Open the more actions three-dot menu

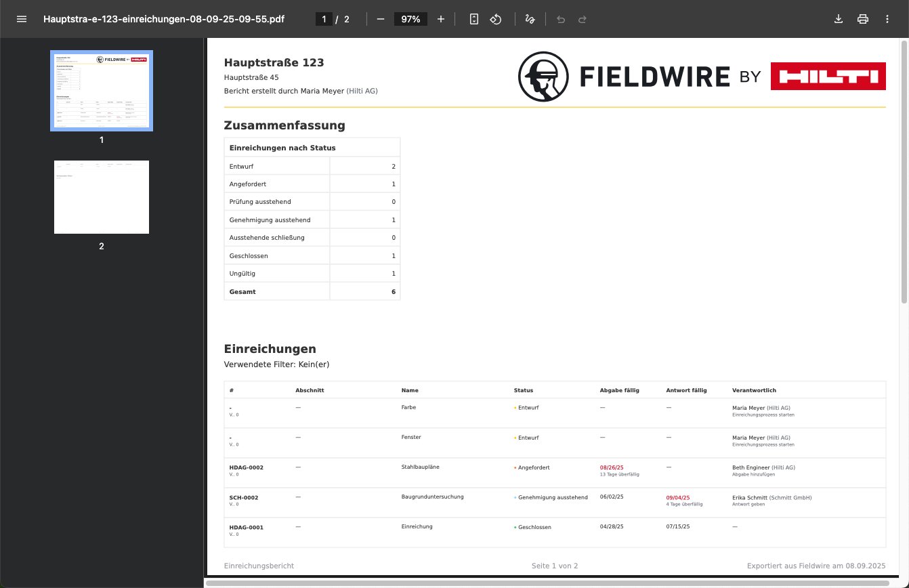887,19
